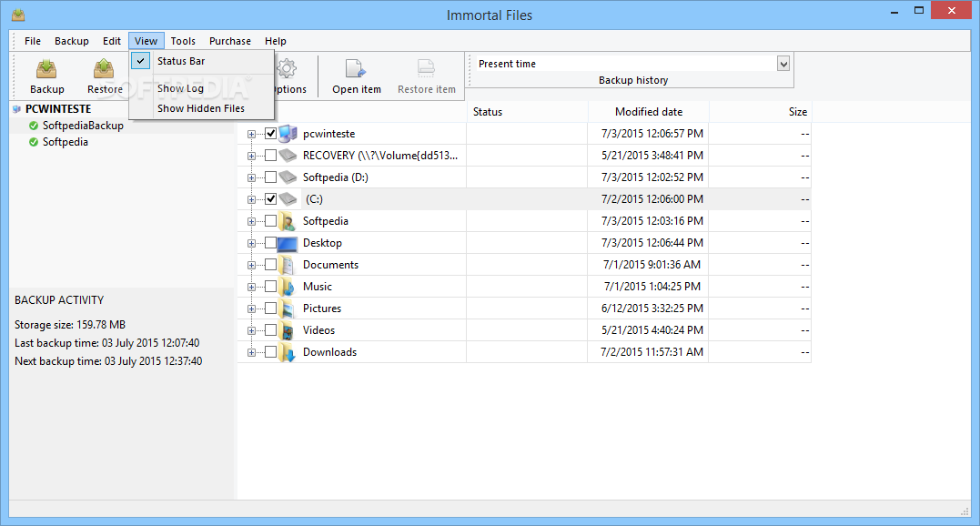The image size is (980, 526).
Task: Open the File menu
Action: click(x=33, y=41)
